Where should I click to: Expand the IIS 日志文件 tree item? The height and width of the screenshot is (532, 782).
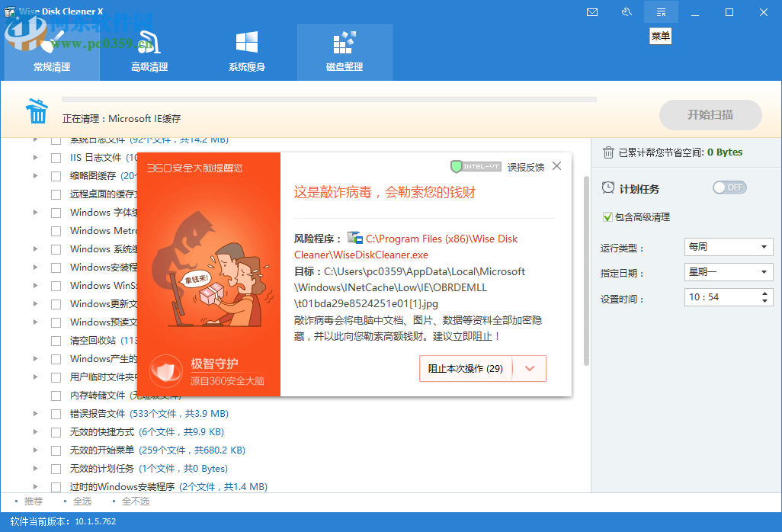[35, 158]
